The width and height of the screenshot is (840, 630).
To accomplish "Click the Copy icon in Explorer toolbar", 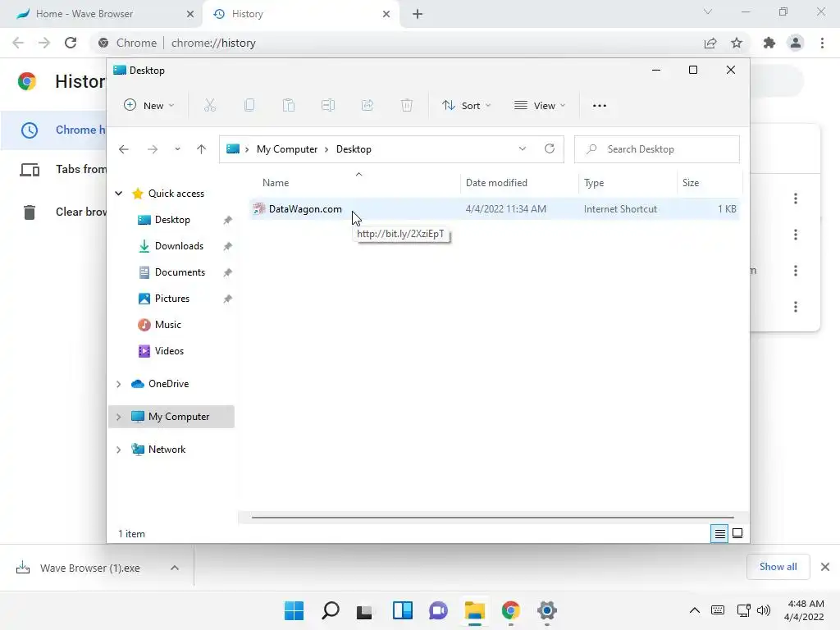I will coord(249,106).
